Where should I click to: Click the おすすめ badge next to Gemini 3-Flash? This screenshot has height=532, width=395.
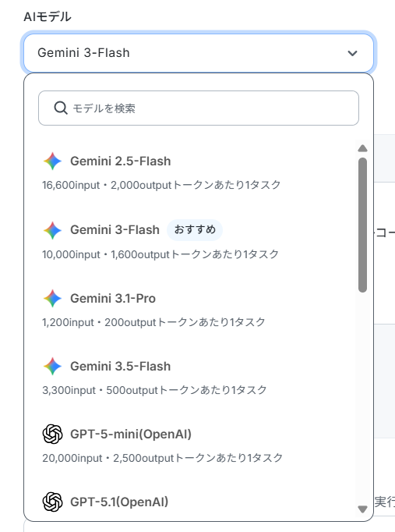[195, 230]
